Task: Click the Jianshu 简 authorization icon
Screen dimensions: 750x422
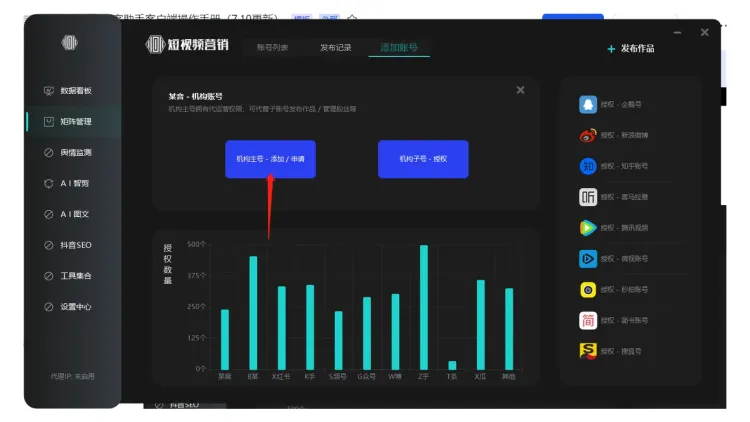Action: pyautogui.click(x=588, y=320)
